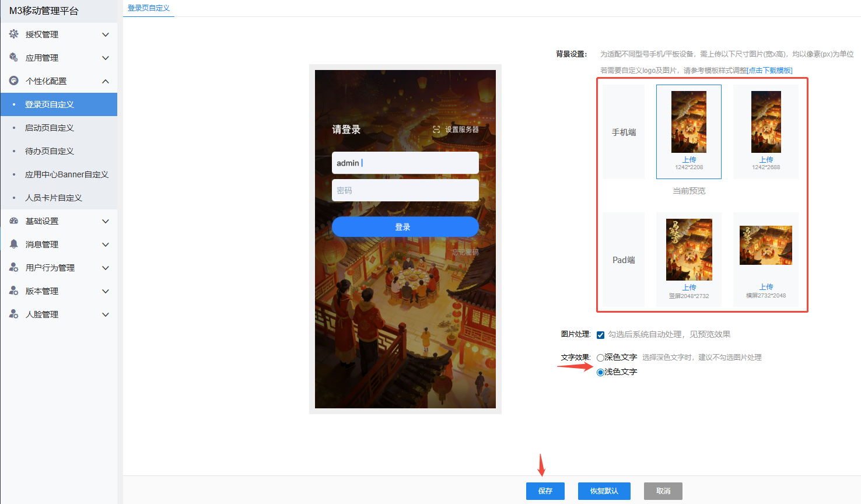Click the 人脸管理 sidebar icon
Image resolution: width=861 pixels, height=504 pixels.
tap(14, 314)
